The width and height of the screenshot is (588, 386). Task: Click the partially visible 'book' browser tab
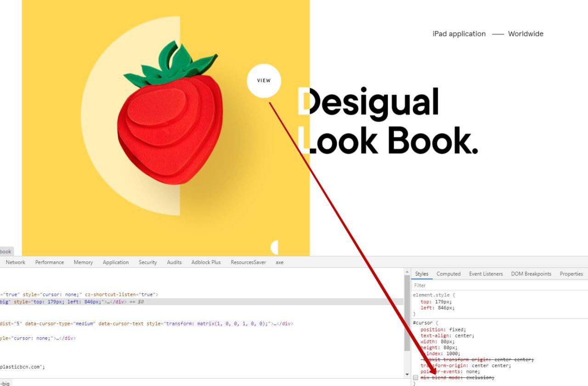click(x=6, y=252)
